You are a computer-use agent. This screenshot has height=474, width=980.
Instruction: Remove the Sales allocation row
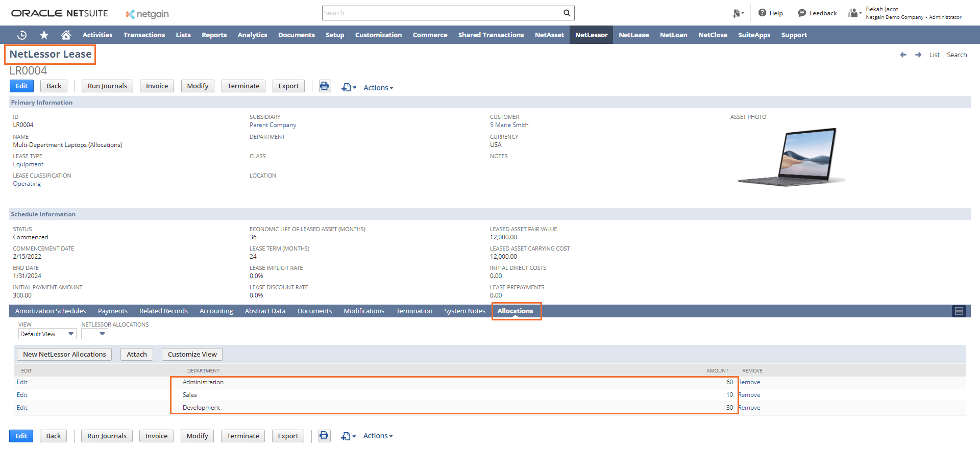point(749,395)
